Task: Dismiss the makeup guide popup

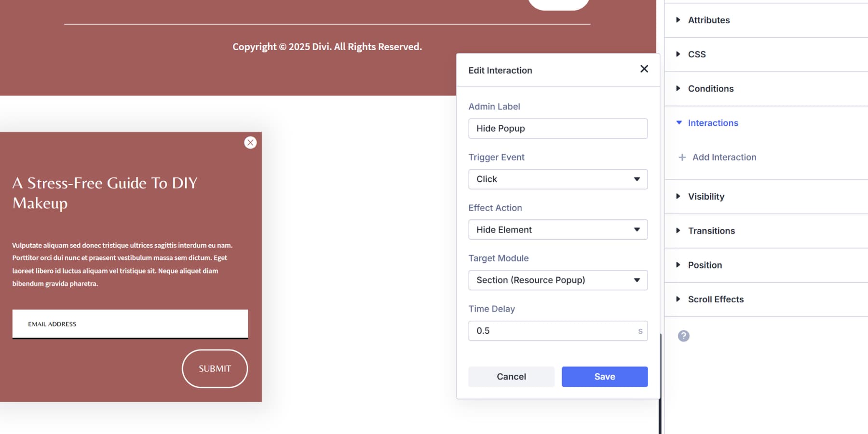Action: [x=250, y=142]
